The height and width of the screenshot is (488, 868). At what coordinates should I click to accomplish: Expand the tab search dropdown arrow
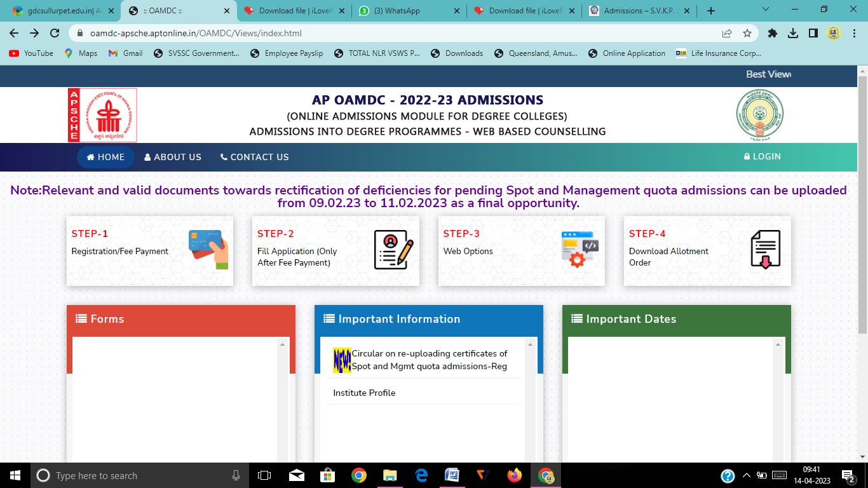pyautogui.click(x=765, y=10)
